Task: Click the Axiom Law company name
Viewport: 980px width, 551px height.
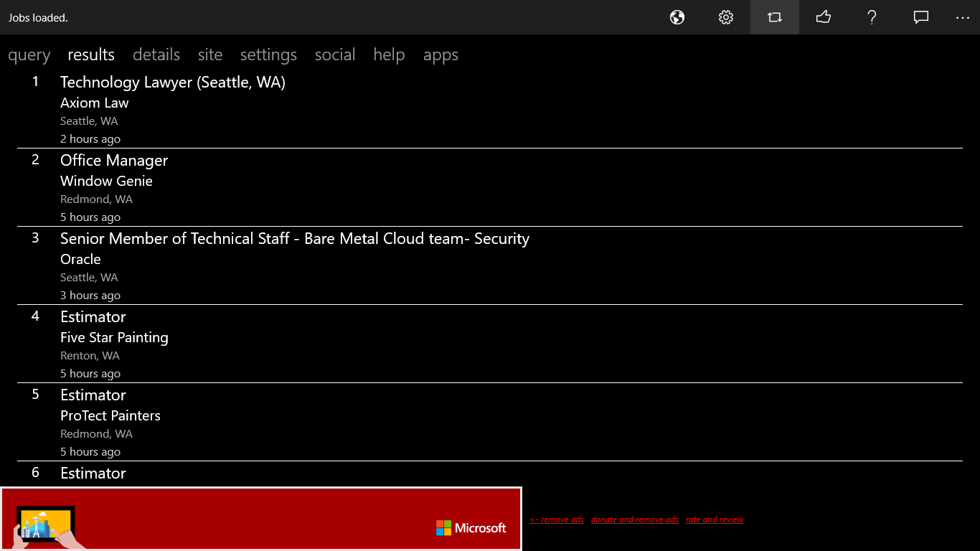Action: (95, 103)
